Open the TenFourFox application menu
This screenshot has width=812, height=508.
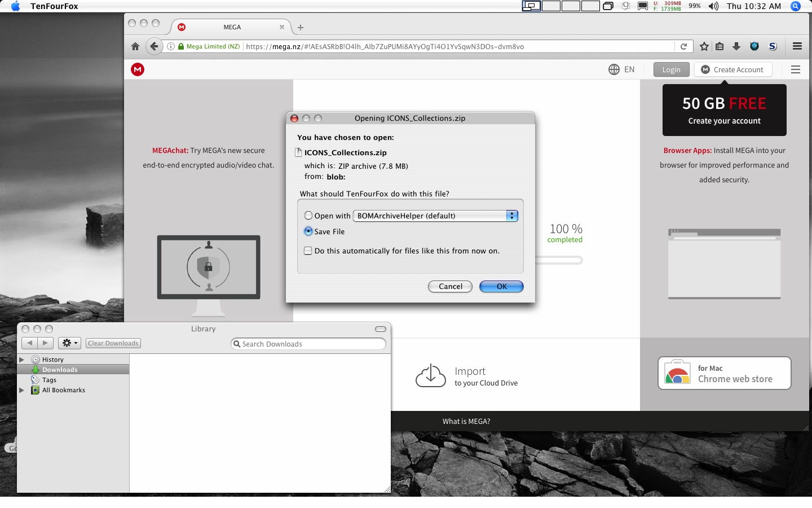pos(54,6)
